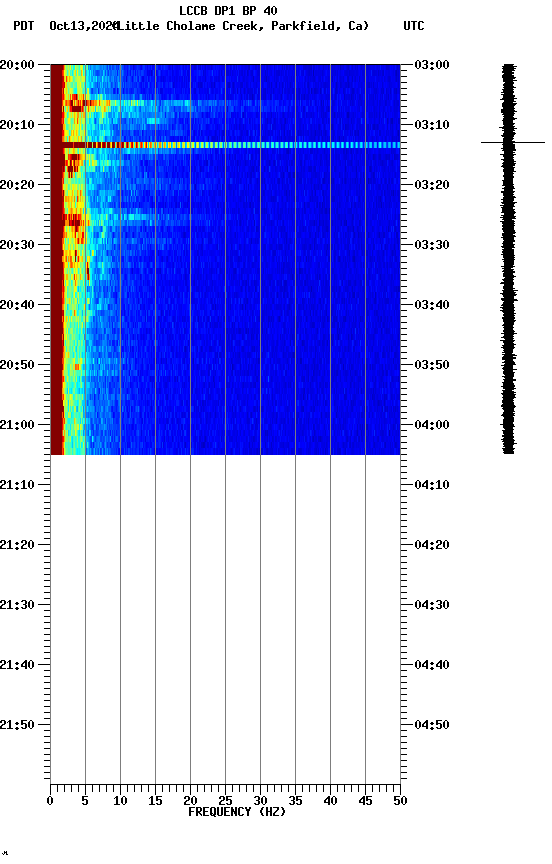Click the '03:30' UTC time label

coord(432,245)
